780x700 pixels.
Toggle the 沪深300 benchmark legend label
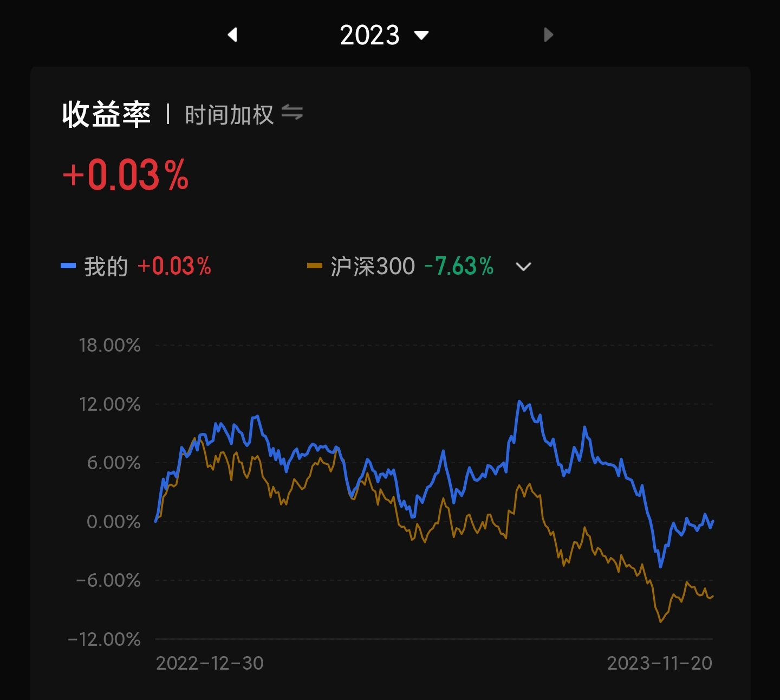[x=373, y=267]
